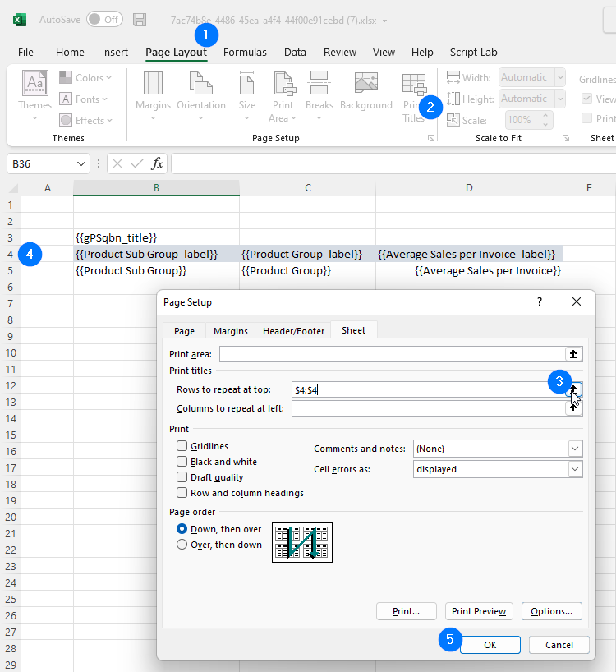Open the Height Automatic dropdown
The height and width of the screenshot is (672, 616).
point(560,99)
